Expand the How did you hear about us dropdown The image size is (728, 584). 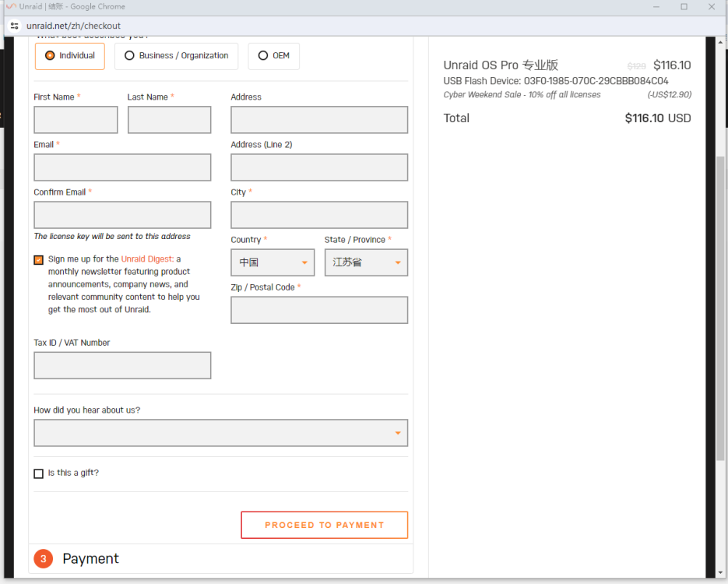point(221,433)
